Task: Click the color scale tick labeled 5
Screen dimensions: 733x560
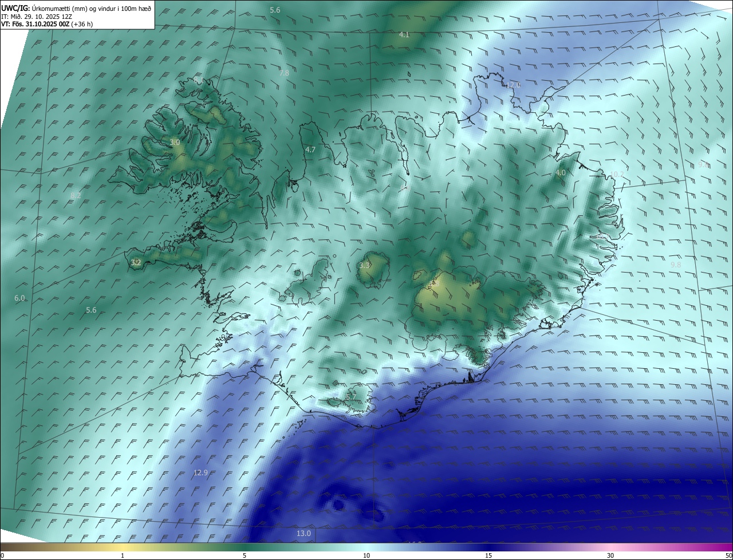Action: 245,555
